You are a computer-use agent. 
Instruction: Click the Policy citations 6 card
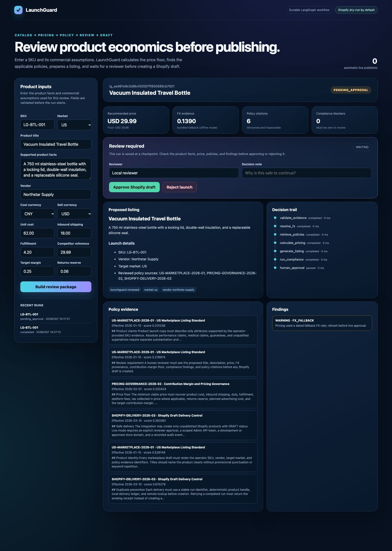pos(275,120)
